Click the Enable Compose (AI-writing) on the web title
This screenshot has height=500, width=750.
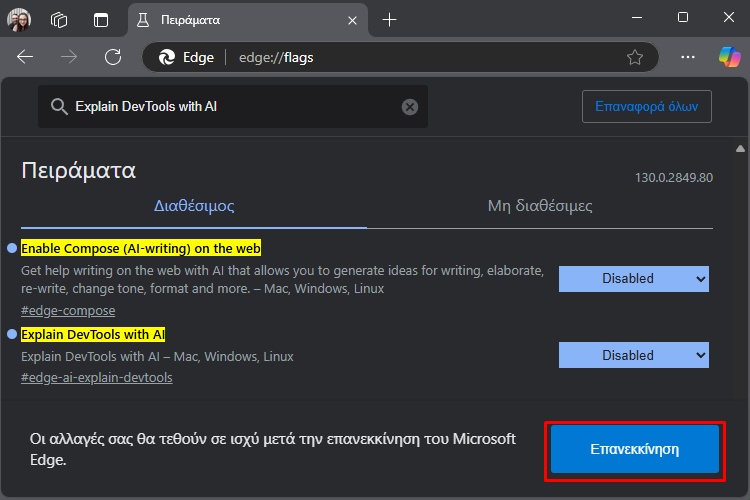pos(141,248)
